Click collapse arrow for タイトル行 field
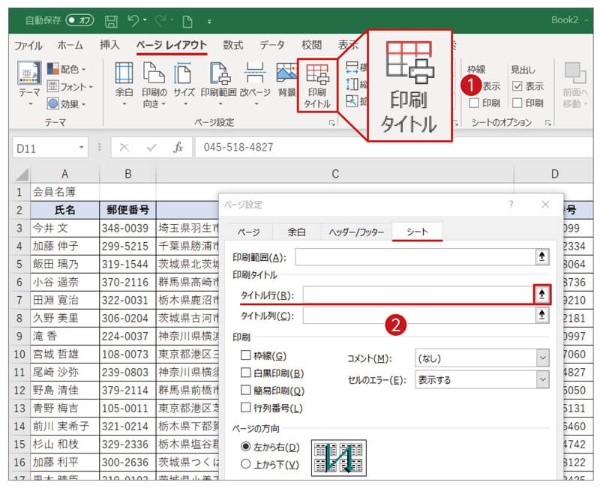The height and width of the screenshot is (488, 600). pyautogui.click(x=542, y=294)
